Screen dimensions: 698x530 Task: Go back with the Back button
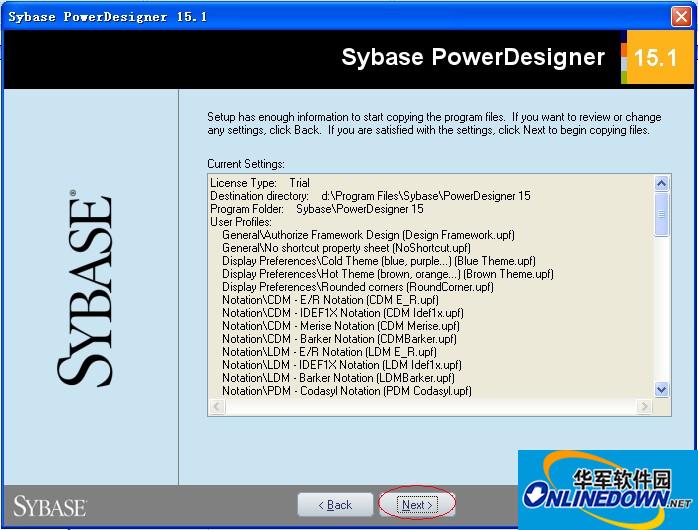[335, 505]
